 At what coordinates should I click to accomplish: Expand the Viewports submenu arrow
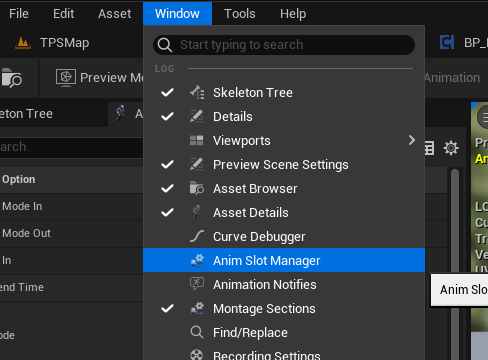coord(412,140)
